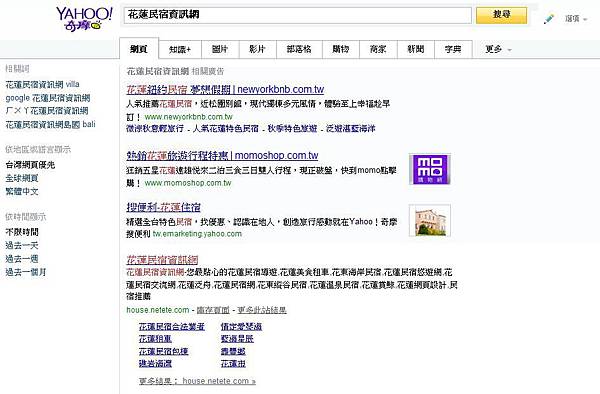Screen dimensions: 600x394
Task: Open sublink 泛遊湛藍海洋
Action: coord(351,129)
